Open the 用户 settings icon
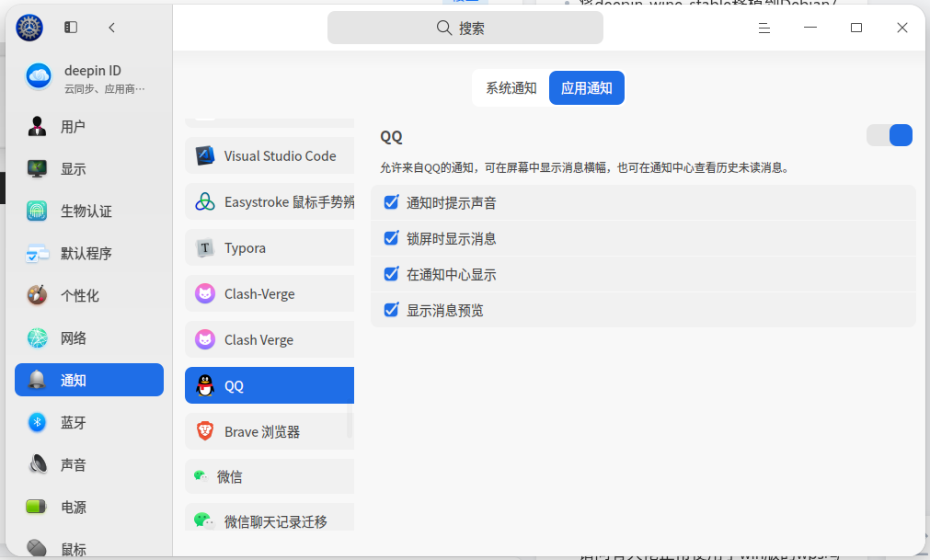 [37, 126]
